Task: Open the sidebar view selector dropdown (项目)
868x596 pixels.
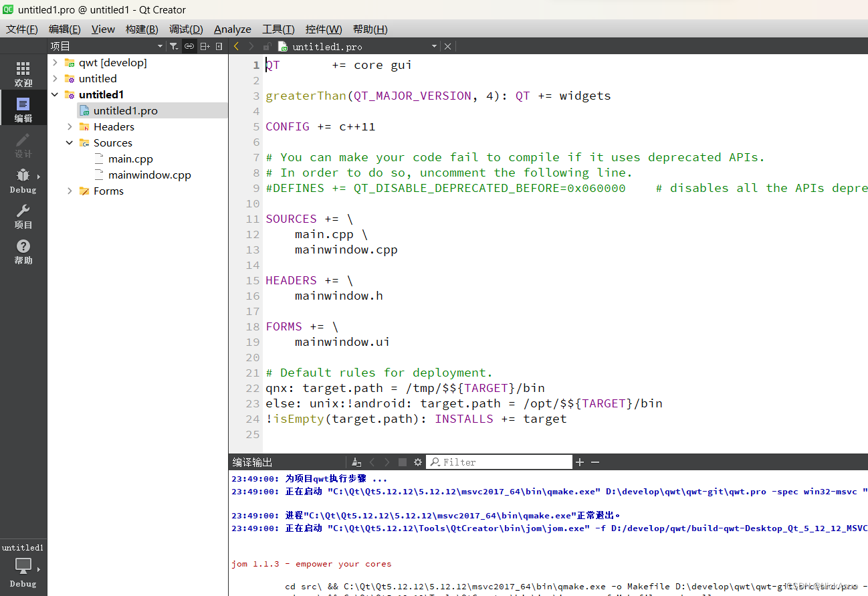Action: point(160,46)
